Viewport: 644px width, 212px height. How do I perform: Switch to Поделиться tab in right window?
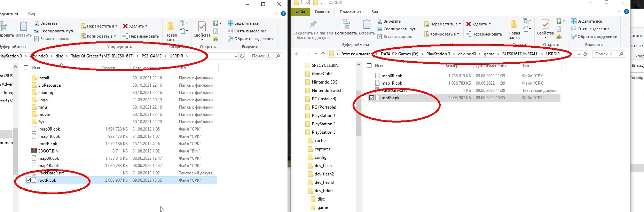[x=351, y=12]
